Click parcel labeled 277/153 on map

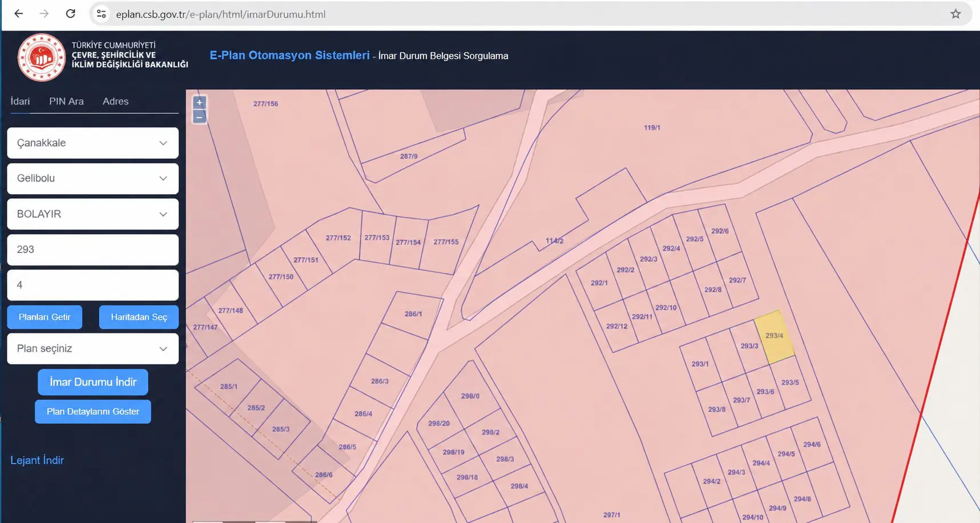[x=377, y=238]
